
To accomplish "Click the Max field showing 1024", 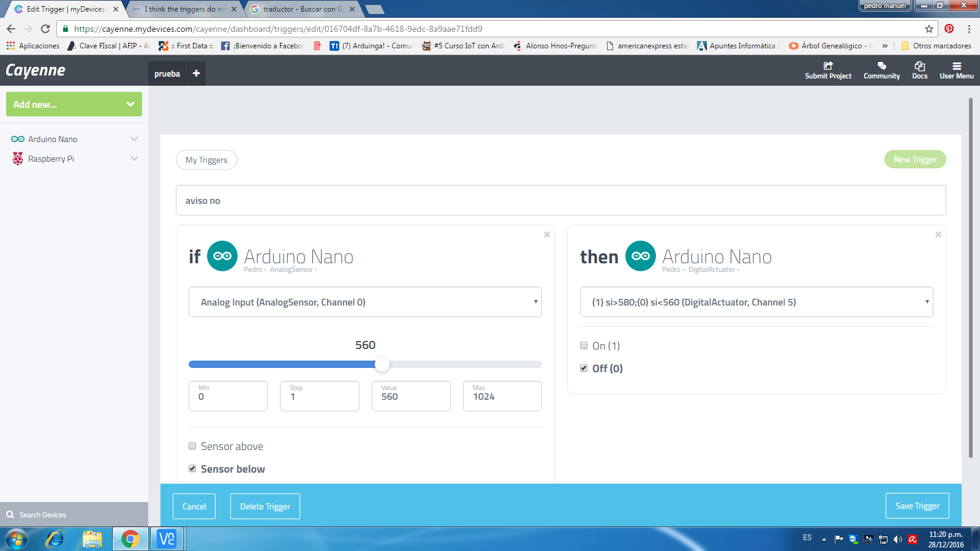I will [x=502, y=396].
